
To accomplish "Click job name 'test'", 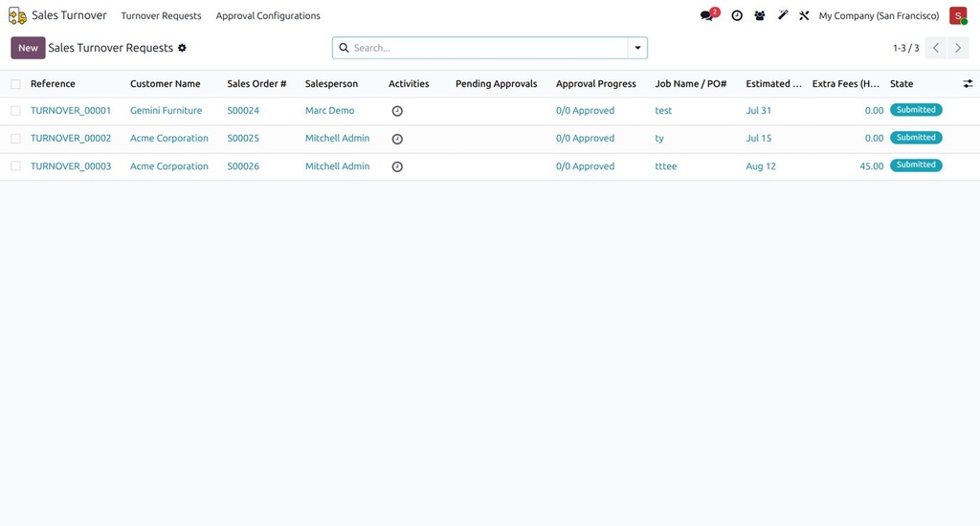I will pos(663,111).
